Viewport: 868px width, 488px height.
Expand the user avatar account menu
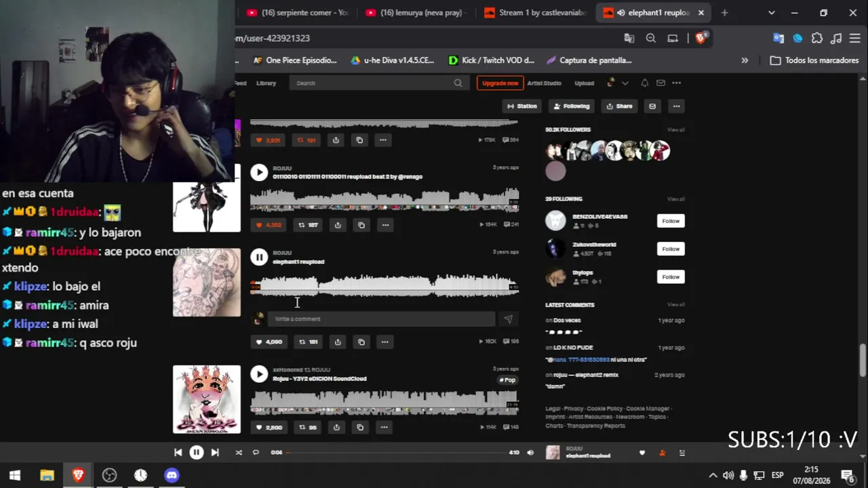pyautogui.click(x=617, y=83)
